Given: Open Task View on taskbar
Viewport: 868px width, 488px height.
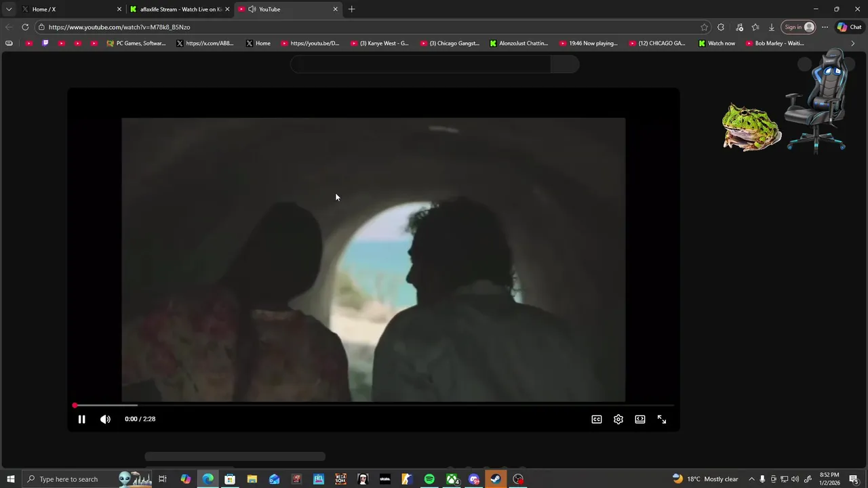Looking at the screenshot, I should [163, 479].
